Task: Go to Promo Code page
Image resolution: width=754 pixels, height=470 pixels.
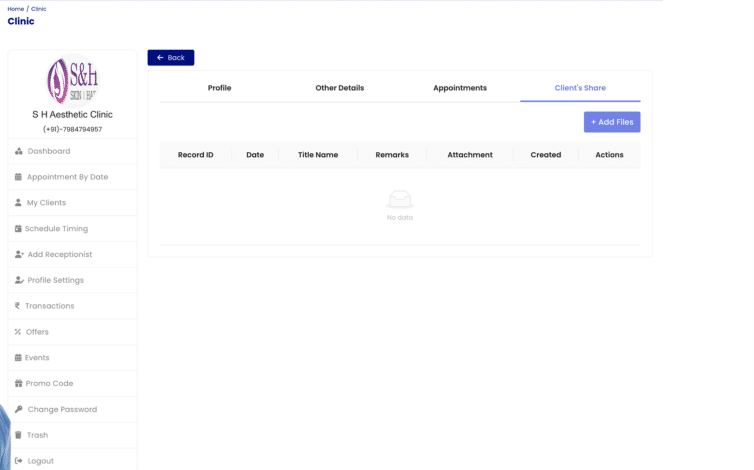Action: click(x=73, y=383)
